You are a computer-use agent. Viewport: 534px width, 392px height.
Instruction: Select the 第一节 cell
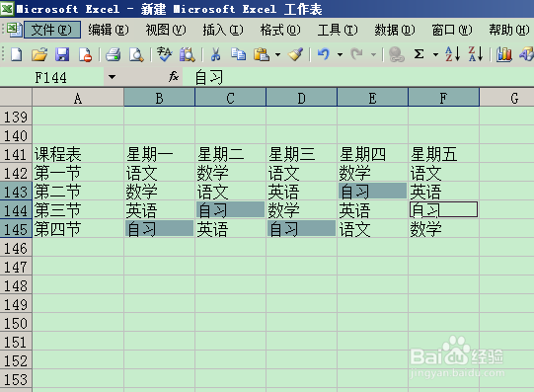click(78, 173)
